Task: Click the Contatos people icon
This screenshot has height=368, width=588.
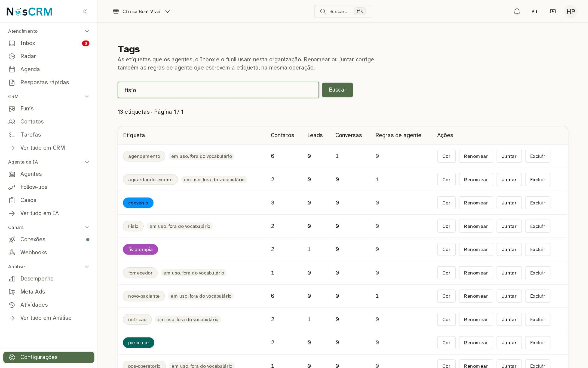Action: point(12,122)
